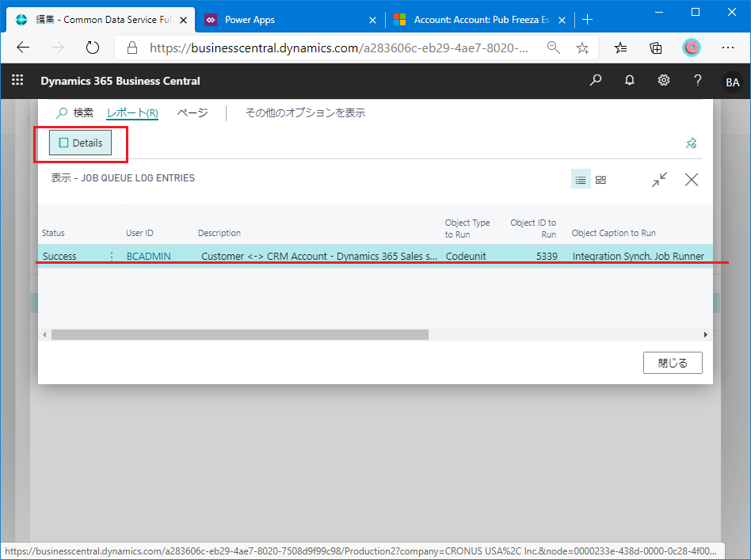Select the 5339 object ID cell
Screen dimensions: 751x560
[547, 257]
